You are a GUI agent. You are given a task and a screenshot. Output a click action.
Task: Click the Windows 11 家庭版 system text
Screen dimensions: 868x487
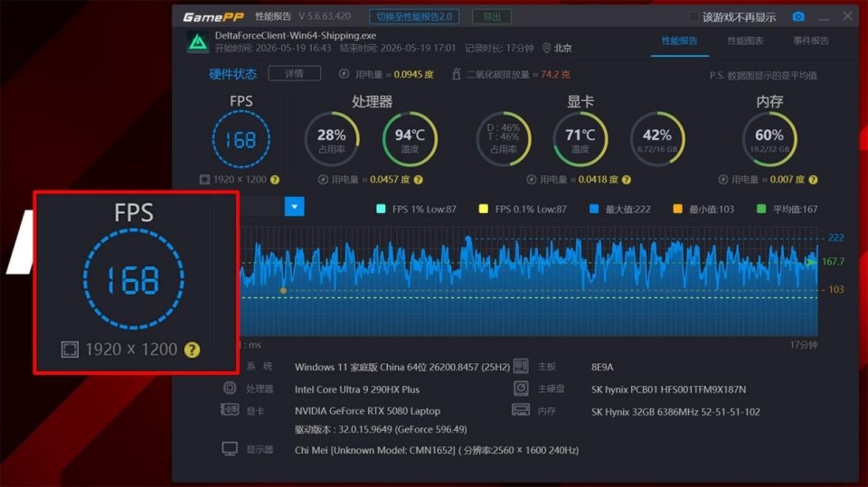tap(401, 367)
